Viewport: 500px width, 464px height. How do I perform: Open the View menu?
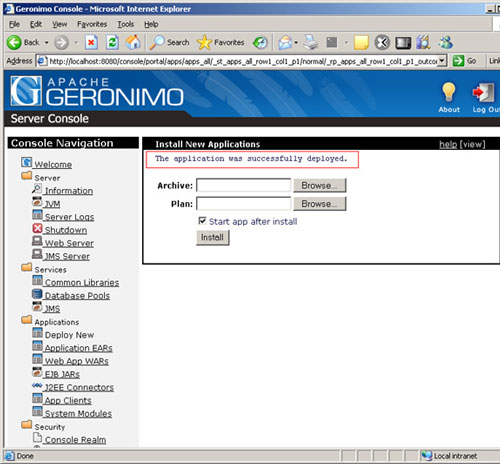click(60, 24)
